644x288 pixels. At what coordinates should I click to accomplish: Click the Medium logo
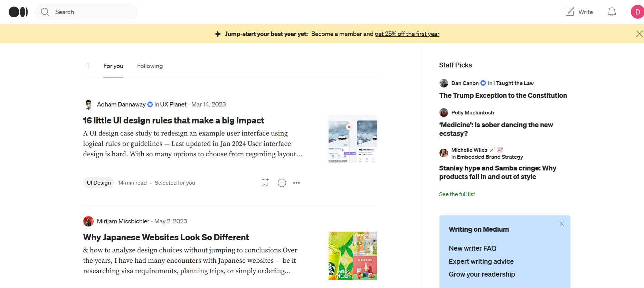[18, 12]
